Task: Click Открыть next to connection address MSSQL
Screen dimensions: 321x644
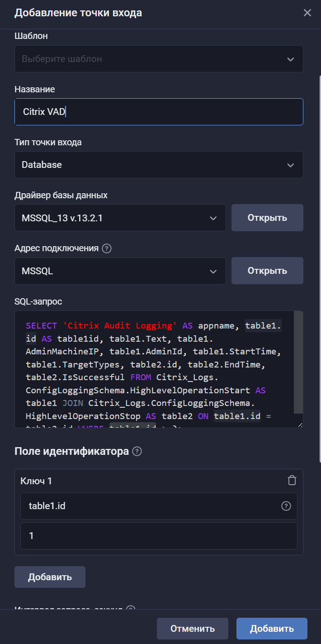Action: [267, 271]
